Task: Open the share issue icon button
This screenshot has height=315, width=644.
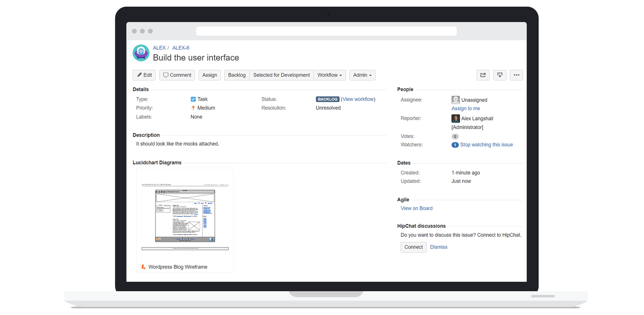Action: tap(483, 75)
